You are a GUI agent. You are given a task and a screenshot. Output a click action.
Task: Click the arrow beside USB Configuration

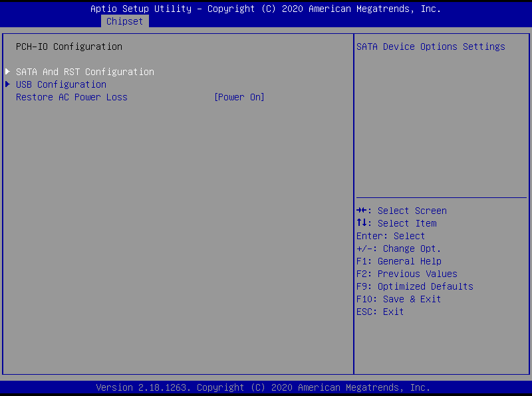point(8,84)
